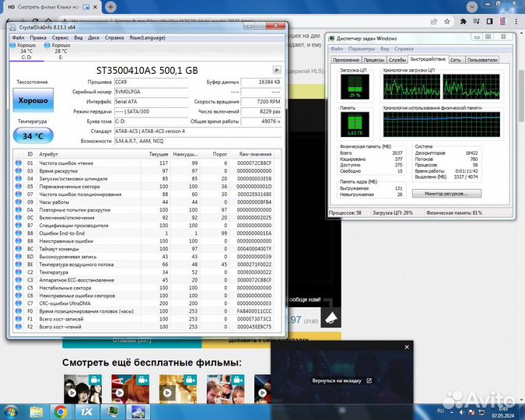Screen dimensions: 525x420
Task: Click the bell notification icon on webpage
Action: coord(331,317)
